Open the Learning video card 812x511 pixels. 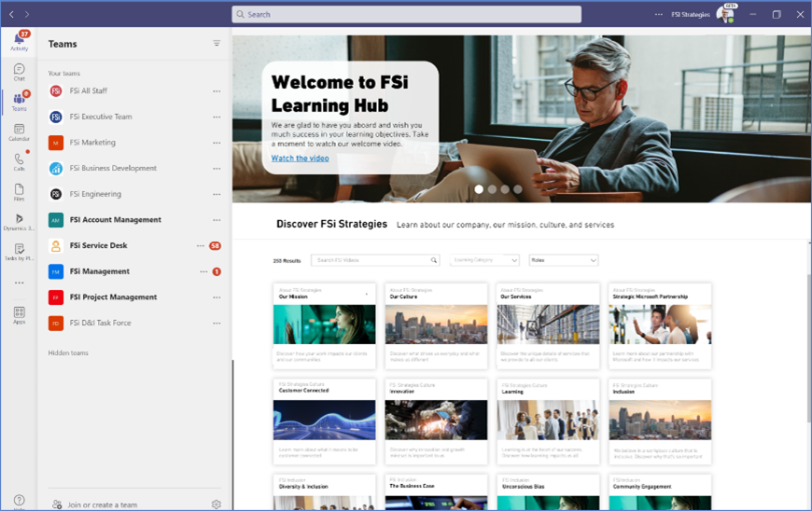pos(548,421)
